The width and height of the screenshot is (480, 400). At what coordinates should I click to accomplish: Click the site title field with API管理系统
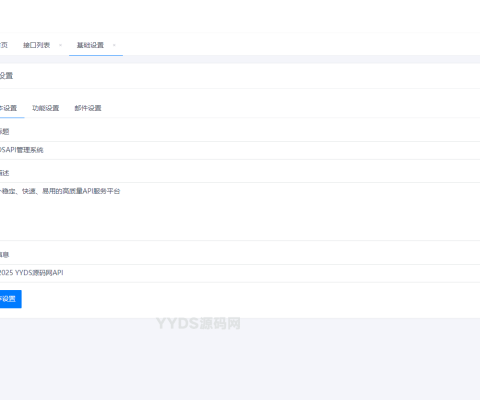coord(240,150)
